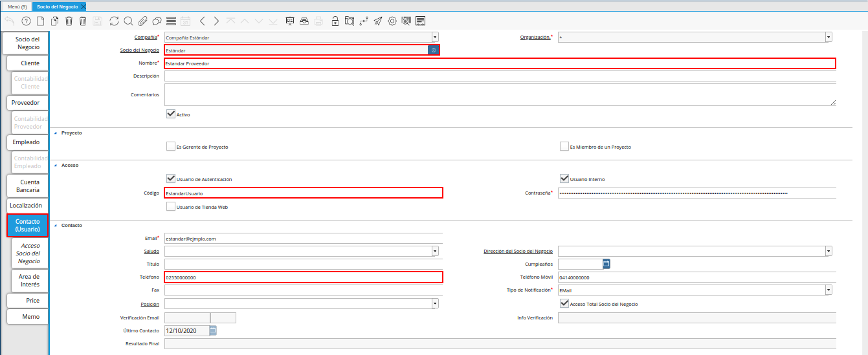
Task: Open Cumpleaños calendar picker
Action: (606, 264)
